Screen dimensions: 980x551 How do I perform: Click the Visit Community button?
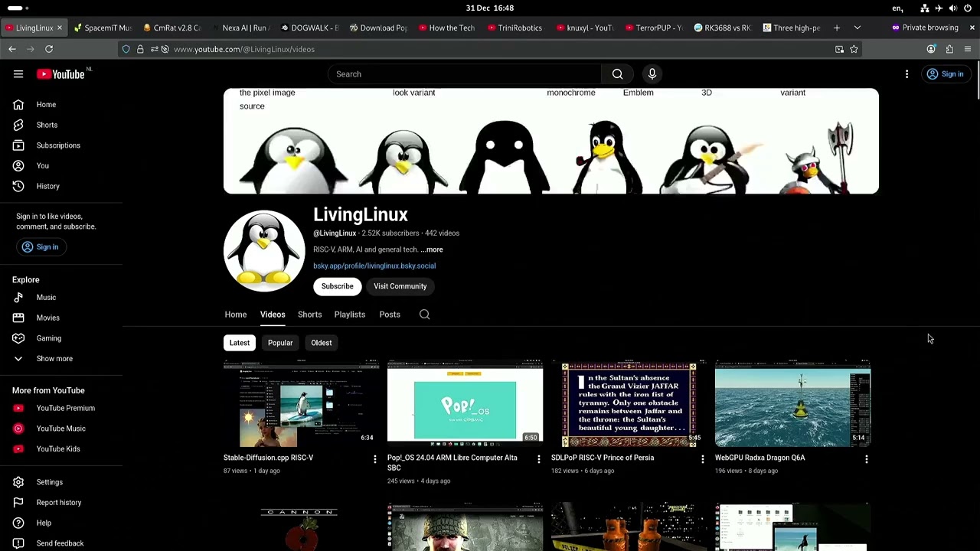tap(400, 286)
